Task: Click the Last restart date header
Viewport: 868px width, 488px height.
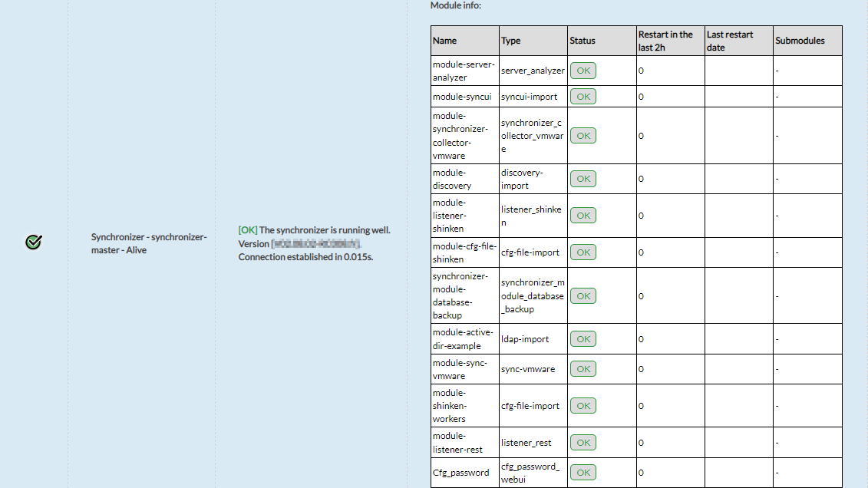Action: click(730, 41)
